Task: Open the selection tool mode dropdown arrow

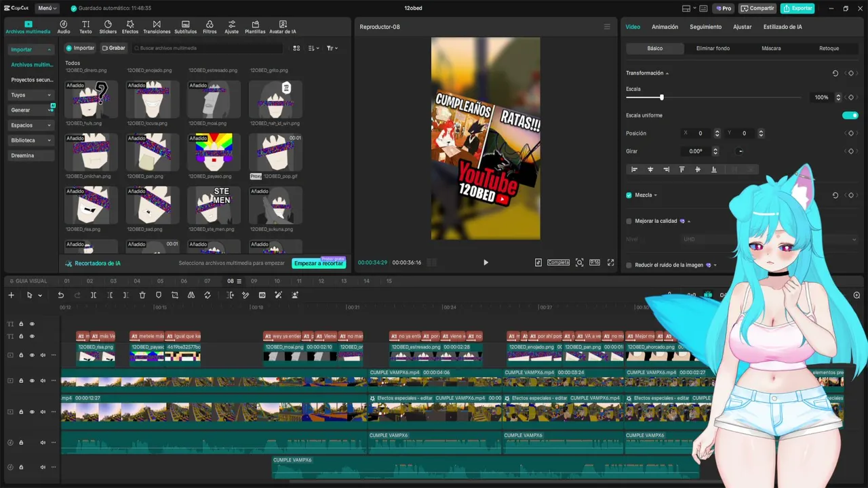Action: tap(40, 296)
